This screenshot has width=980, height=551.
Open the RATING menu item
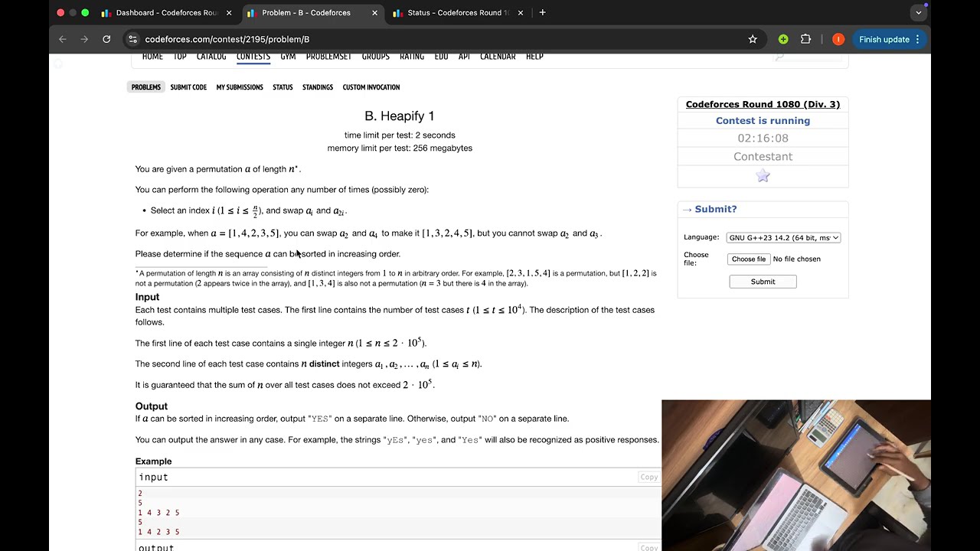pyautogui.click(x=412, y=56)
